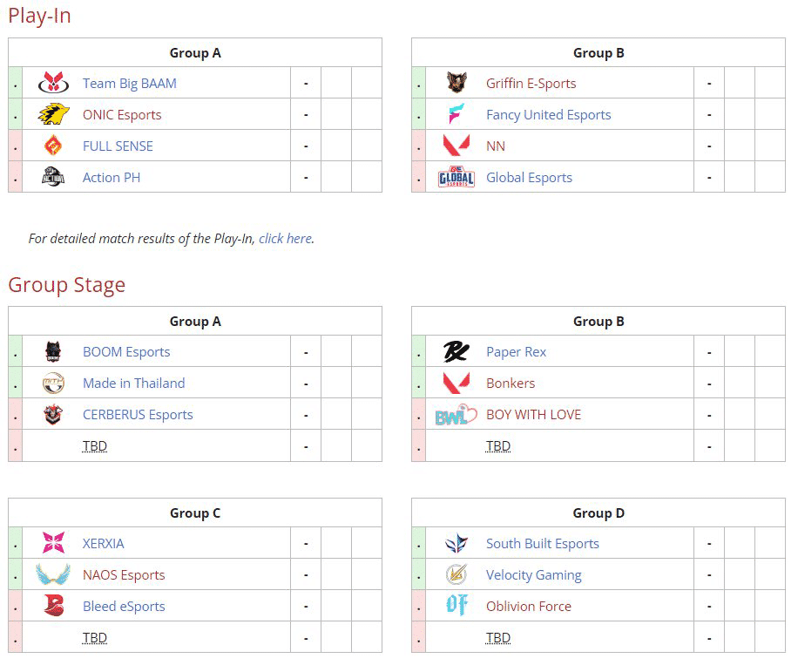Open the Griffin E-Sports team link

point(531,83)
